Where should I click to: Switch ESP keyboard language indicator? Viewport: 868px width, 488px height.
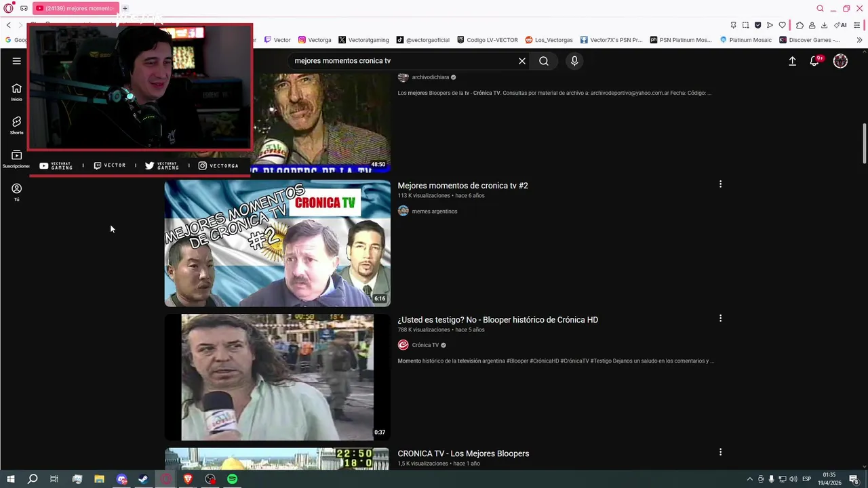tap(807, 479)
